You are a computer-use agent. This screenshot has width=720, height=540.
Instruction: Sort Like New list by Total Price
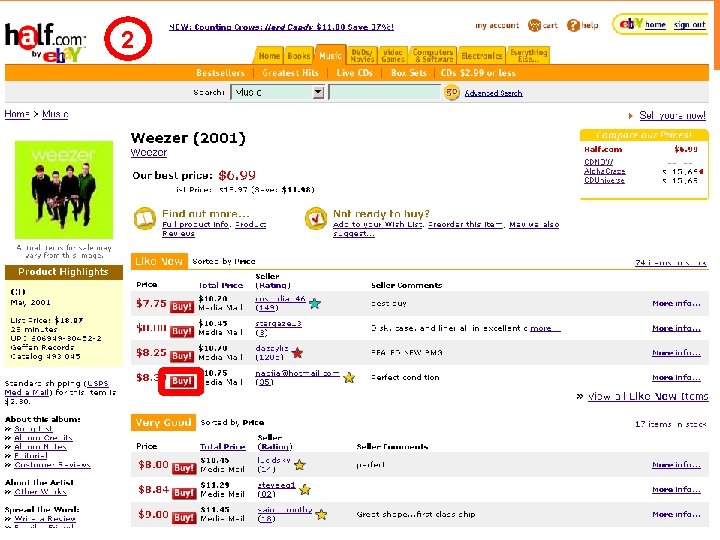tap(221, 285)
